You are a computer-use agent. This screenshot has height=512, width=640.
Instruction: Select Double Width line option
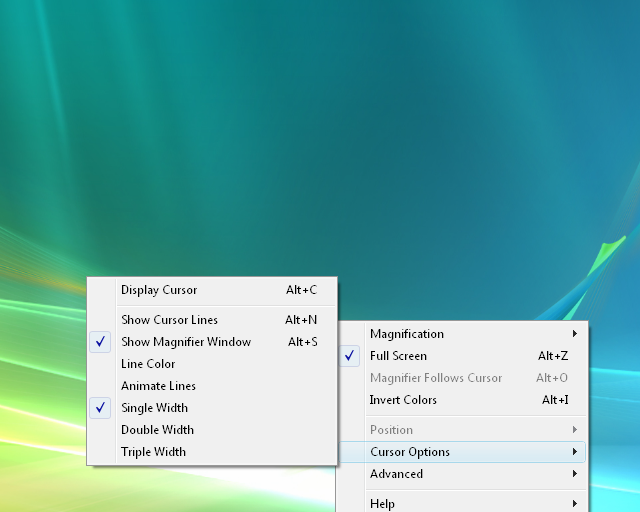point(157,430)
